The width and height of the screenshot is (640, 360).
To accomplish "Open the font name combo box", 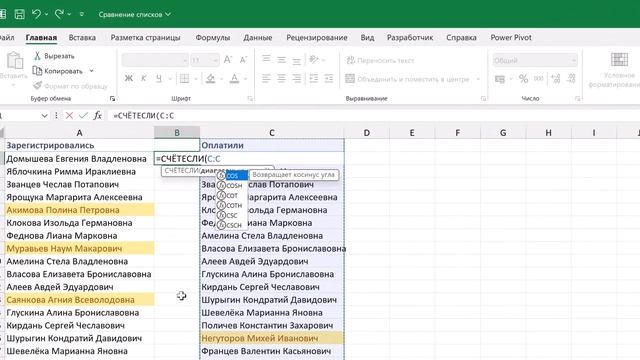I will 155,60.
